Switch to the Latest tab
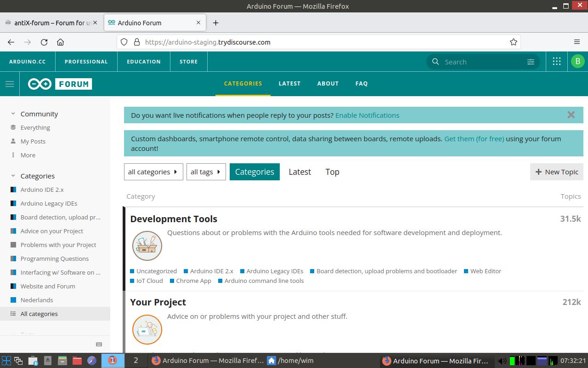 (x=300, y=172)
